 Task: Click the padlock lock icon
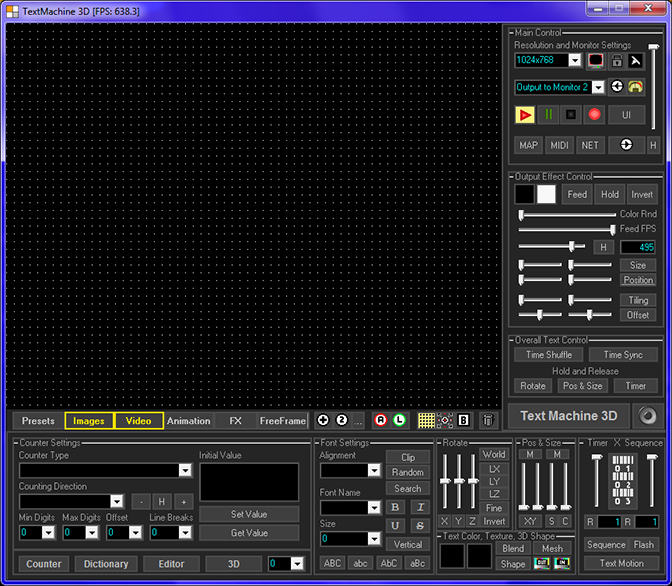617,60
